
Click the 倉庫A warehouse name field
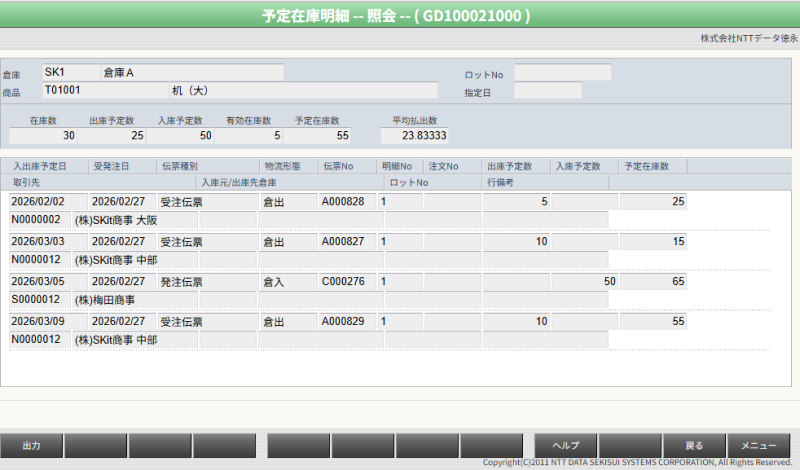pyautogui.click(x=190, y=73)
